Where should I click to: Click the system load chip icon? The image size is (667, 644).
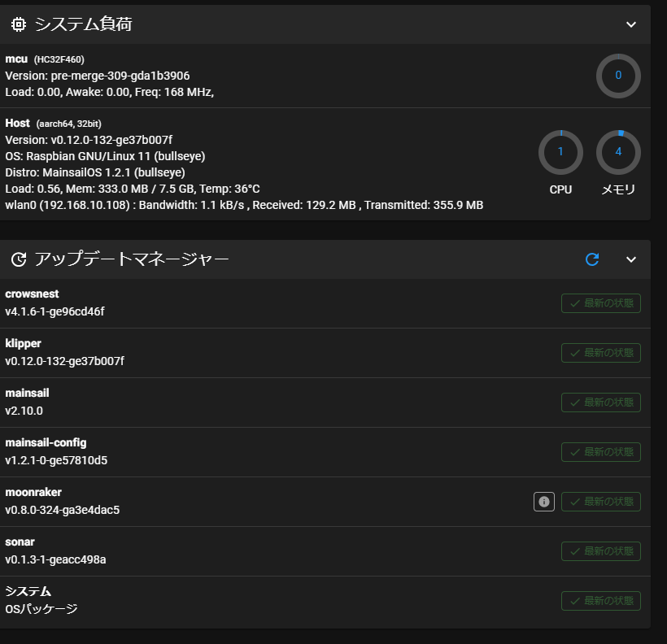click(18, 24)
